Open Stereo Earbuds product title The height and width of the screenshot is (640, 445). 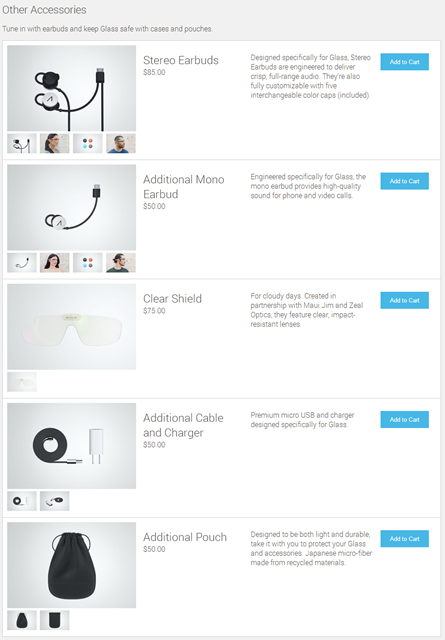(181, 60)
